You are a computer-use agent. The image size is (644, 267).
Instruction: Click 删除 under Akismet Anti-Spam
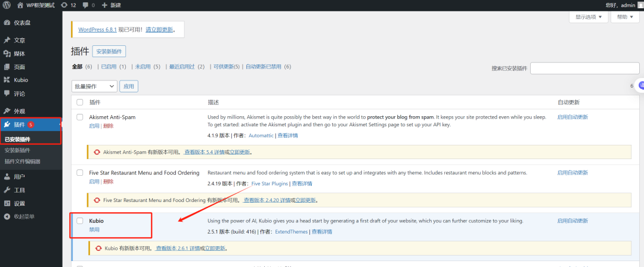pos(109,126)
